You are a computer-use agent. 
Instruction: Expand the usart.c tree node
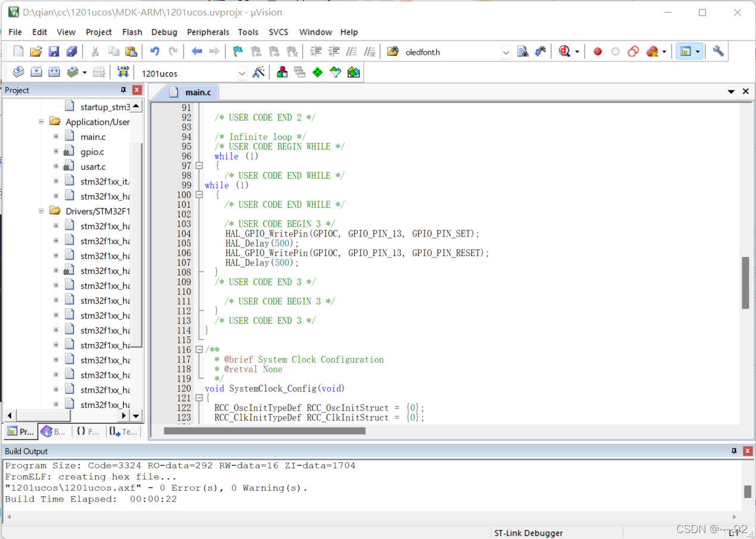click(56, 166)
